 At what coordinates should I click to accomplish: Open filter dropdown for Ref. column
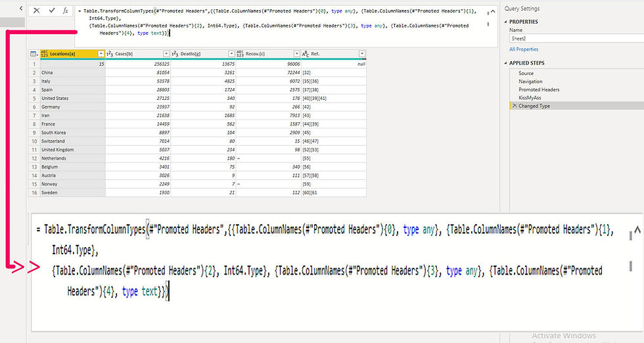point(362,54)
